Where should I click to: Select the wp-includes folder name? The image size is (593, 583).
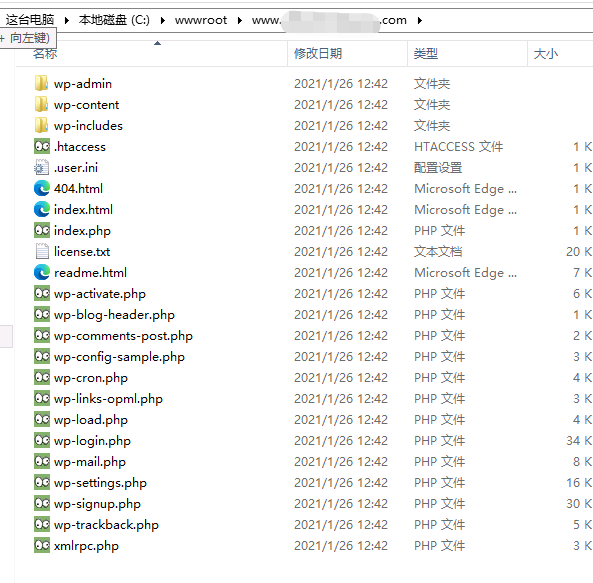coord(88,126)
